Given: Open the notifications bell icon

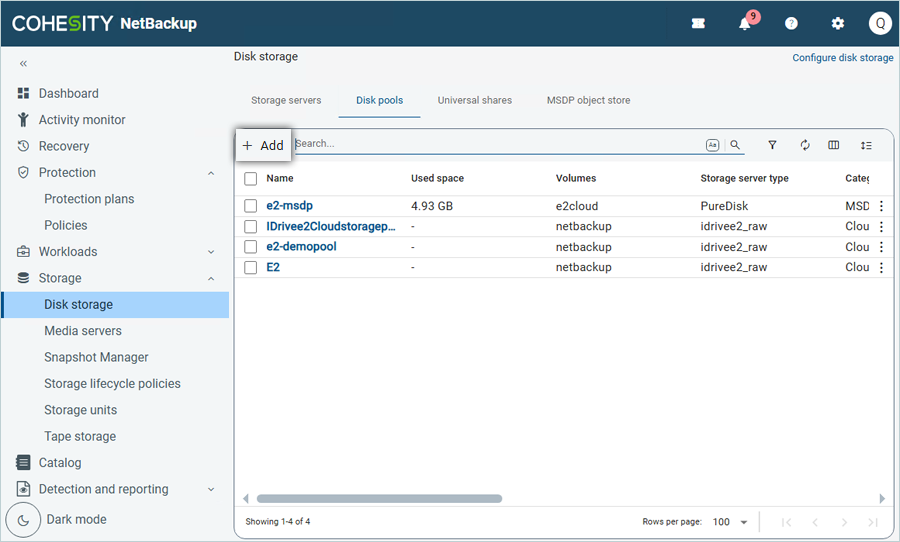Looking at the screenshot, I should coord(745,24).
